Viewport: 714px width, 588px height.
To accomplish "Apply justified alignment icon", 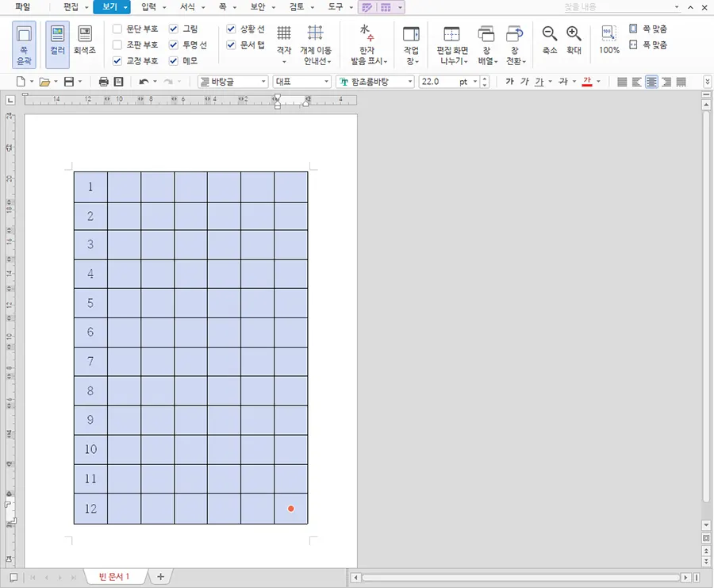I will pos(622,82).
